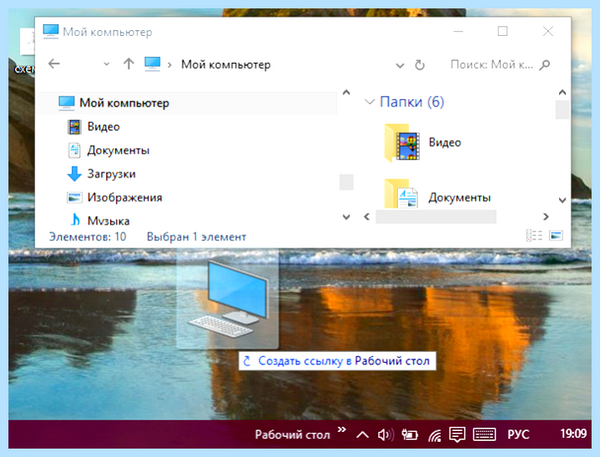
Task: Go back with the left arrow
Action: click(54, 64)
